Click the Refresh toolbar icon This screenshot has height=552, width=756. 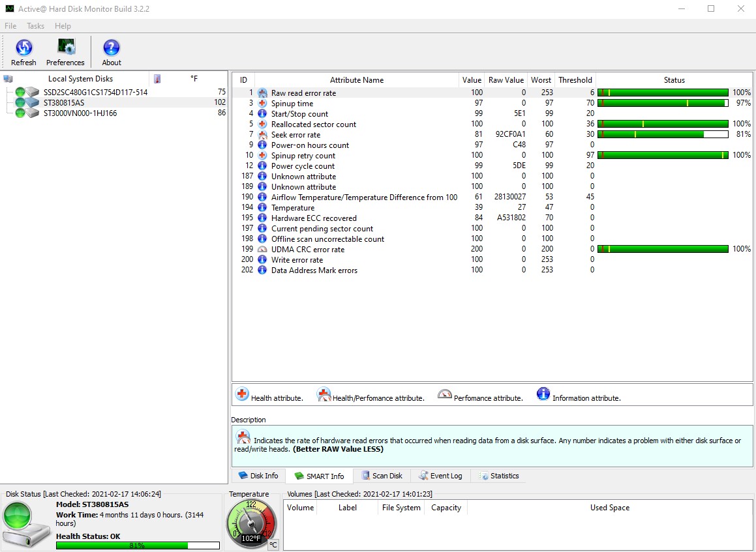point(23,48)
